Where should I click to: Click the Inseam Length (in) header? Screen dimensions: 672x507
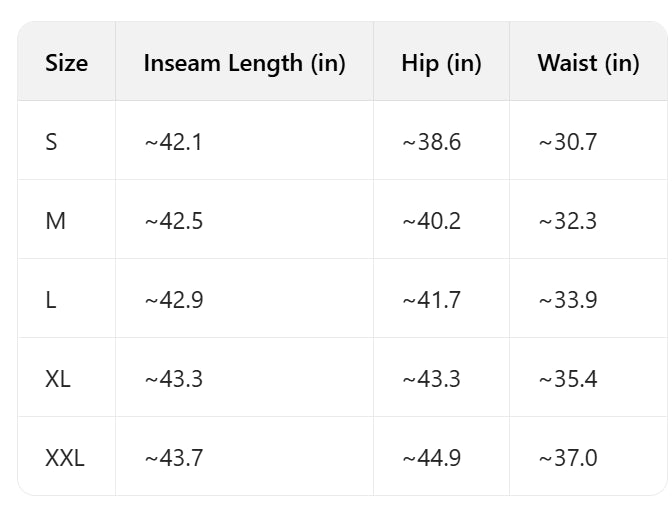click(x=244, y=63)
